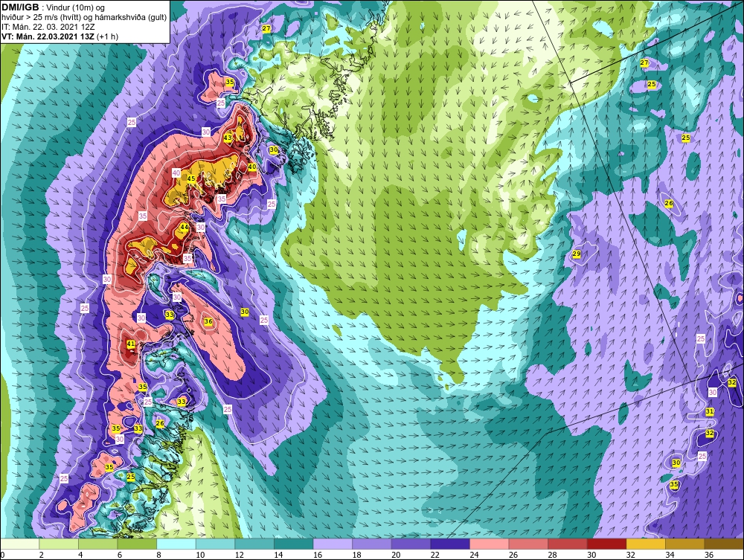Viewport: 744px width, 560px height.
Task: Select the 20–22 m/s purple swatch
Action: (411, 544)
